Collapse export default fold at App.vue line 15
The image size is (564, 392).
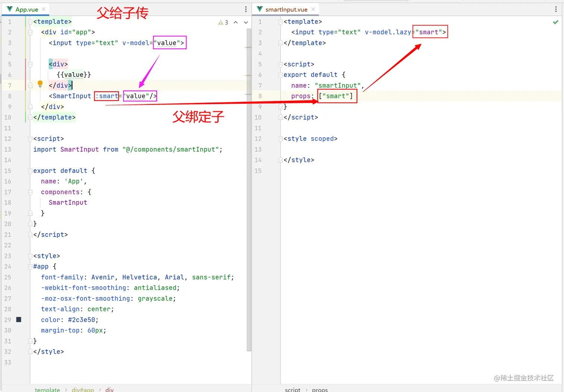[x=30, y=171]
